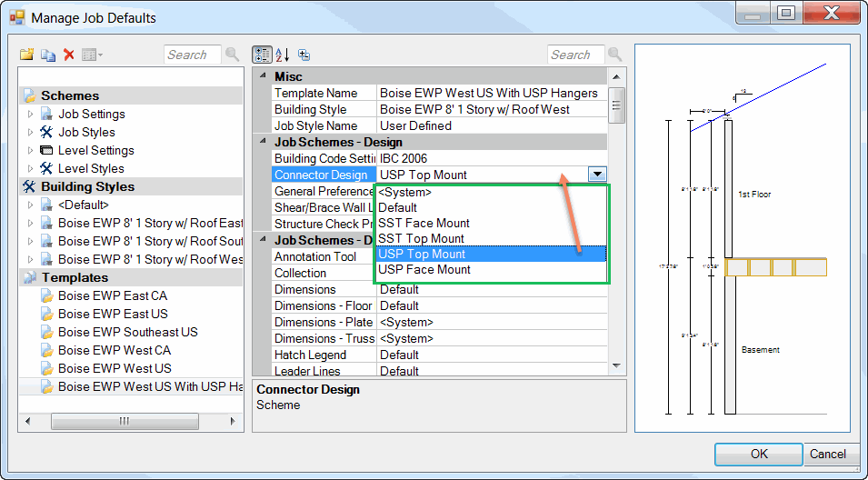Click the Level Settings node icon

46,151
